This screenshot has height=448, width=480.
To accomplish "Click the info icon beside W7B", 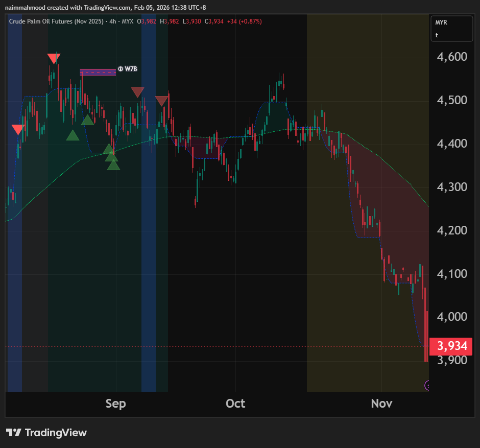I will pos(121,68).
